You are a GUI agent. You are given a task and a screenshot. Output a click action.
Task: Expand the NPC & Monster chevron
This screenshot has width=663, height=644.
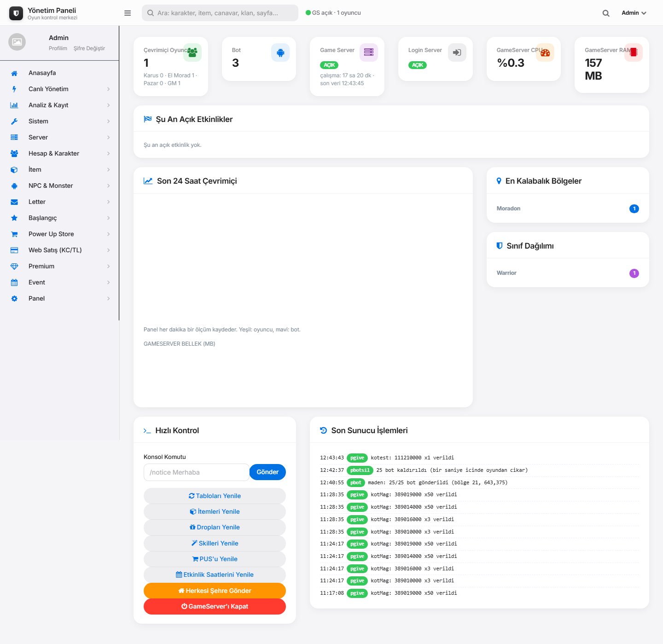(x=109, y=186)
